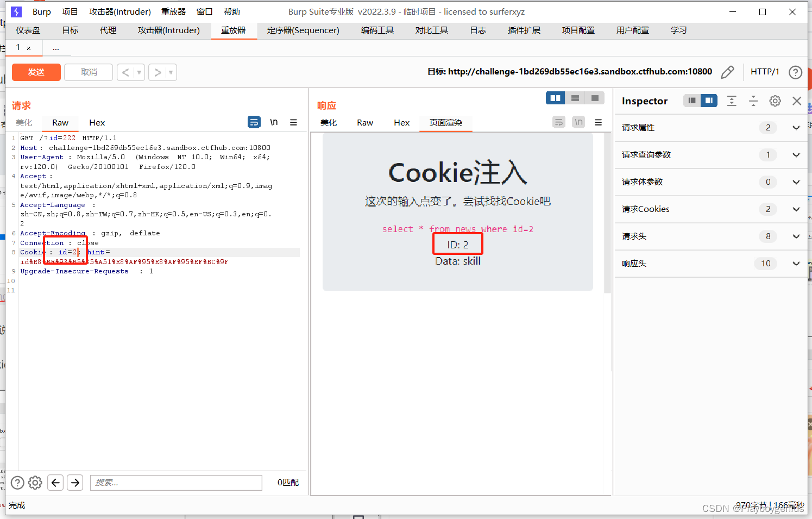
Task: Set Inspector right-docked layout icon
Action: pos(709,101)
